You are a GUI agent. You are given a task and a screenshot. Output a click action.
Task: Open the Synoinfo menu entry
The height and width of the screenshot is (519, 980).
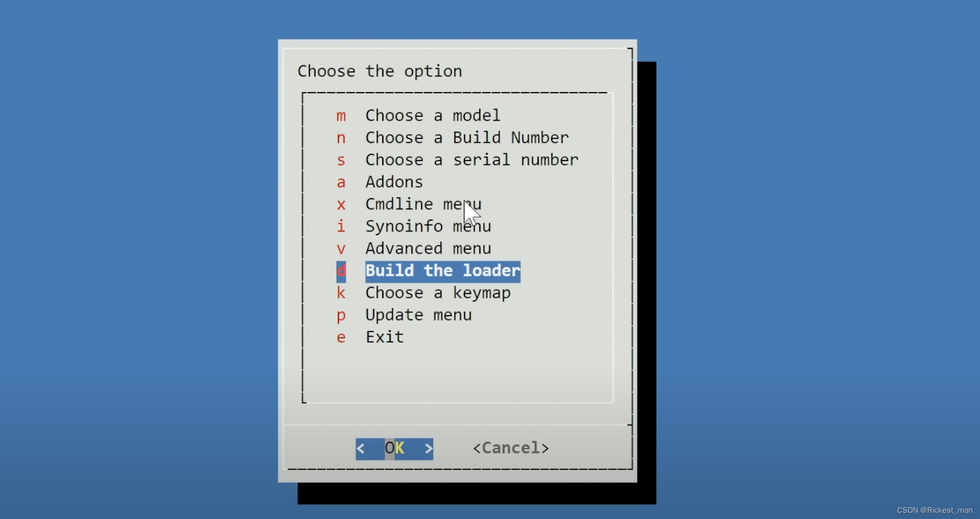pyautogui.click(x=428, y=226)
